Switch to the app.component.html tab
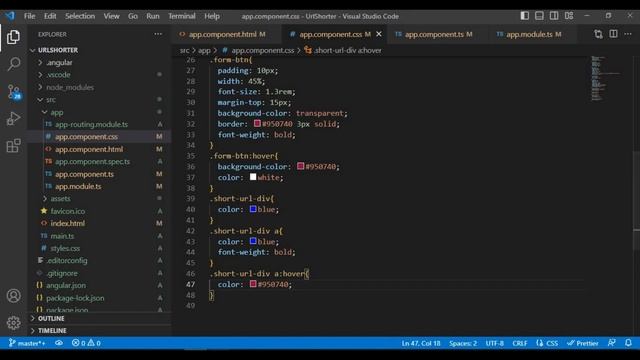Viewport: 640px width, 360px height. click(222, 34)
